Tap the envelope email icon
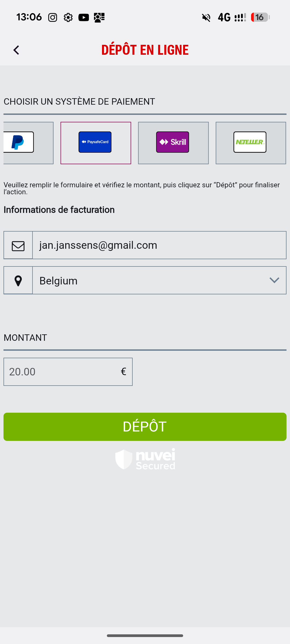The width and height of the screenshot is (290, 644). pos(18,246)
